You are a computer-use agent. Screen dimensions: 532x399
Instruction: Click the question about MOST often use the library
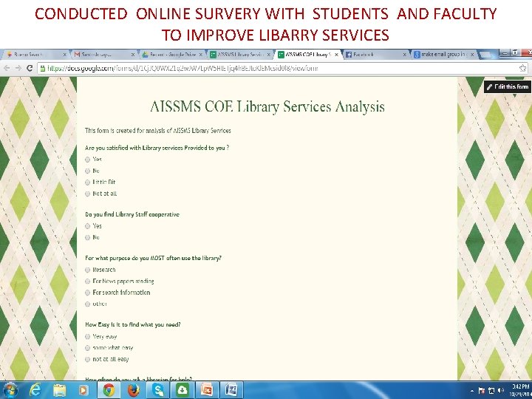click(153, 258)
